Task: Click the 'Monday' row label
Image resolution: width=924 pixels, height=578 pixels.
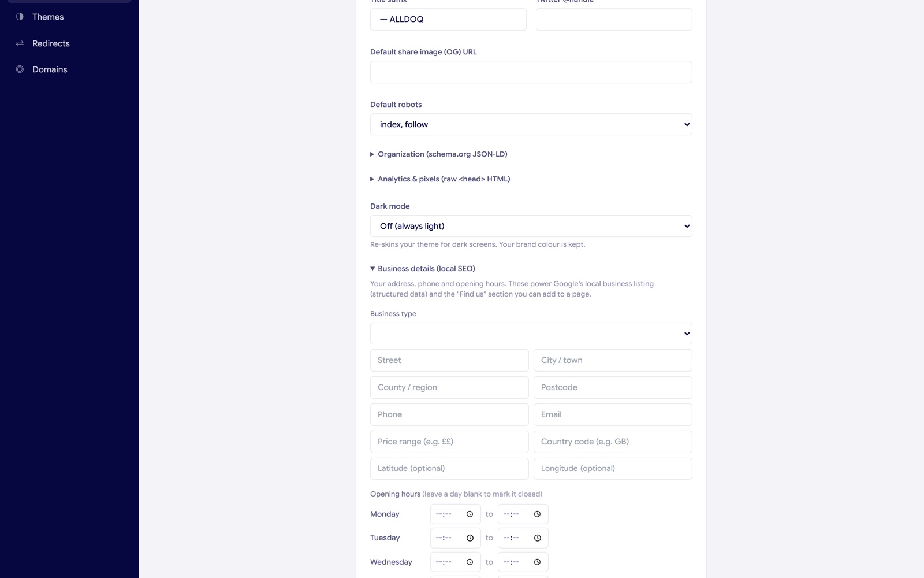Action: [385, 514]
